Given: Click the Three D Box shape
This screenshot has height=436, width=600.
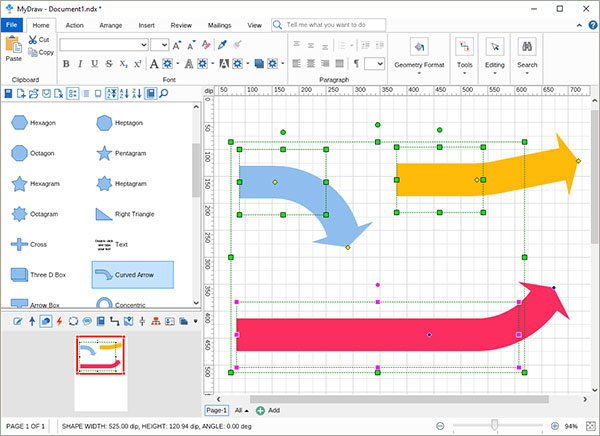Looking at the screenshot, I should coord(19,274).
